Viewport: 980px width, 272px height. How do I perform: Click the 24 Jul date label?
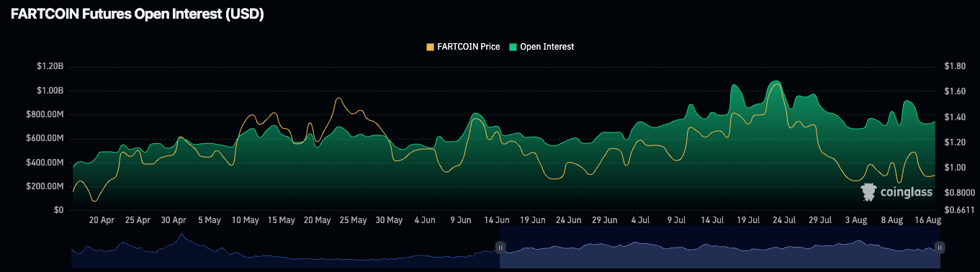tap(785, 220)
